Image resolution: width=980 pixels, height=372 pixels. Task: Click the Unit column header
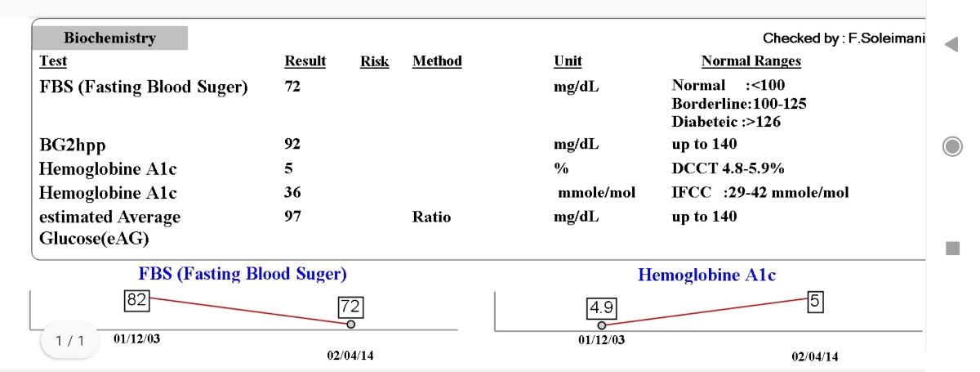568,61
